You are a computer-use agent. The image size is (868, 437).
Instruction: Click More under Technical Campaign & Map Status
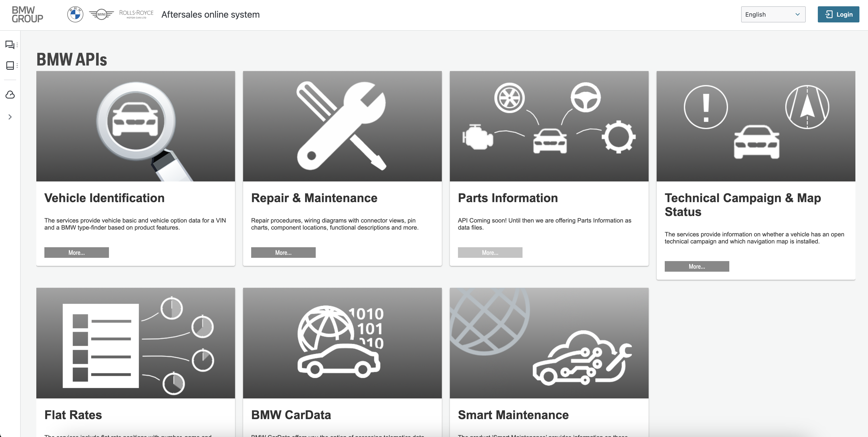tap(697, 266)
